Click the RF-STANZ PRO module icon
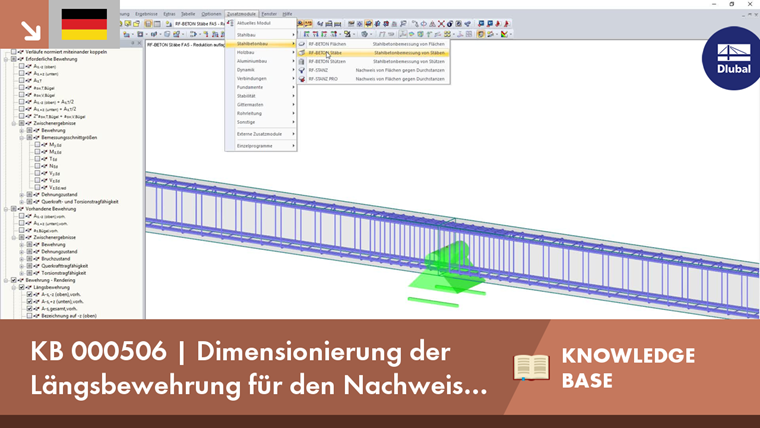 (302, 79)
